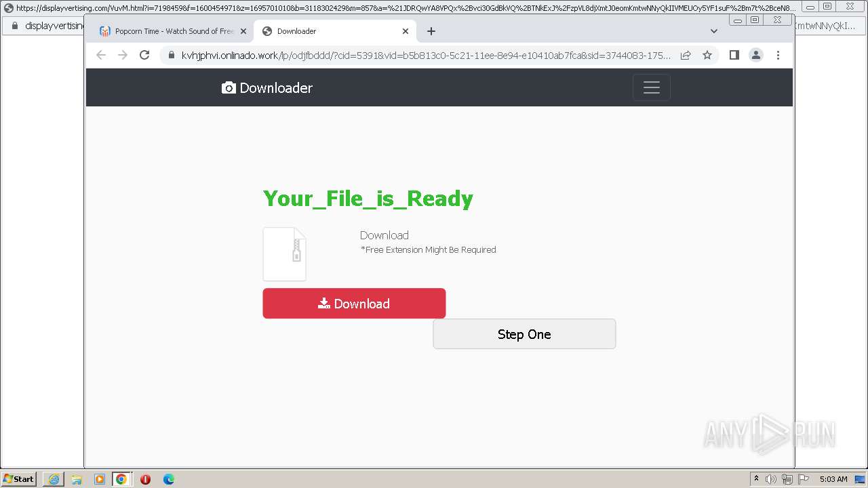Click Free Extension Might Be Required text

pos(429,249)
